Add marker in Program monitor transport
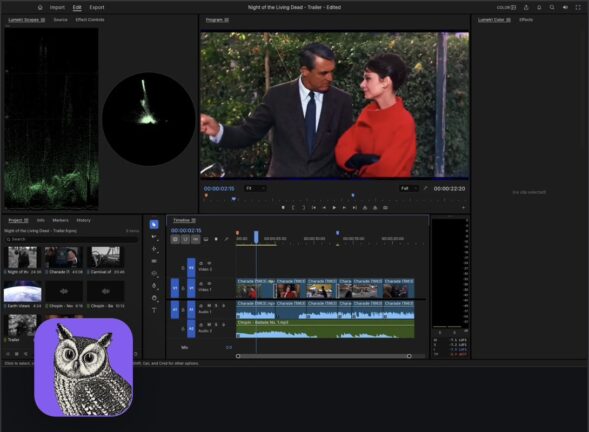Image resolution: width=589 pixels, height=432 pixels. (283, 207)
